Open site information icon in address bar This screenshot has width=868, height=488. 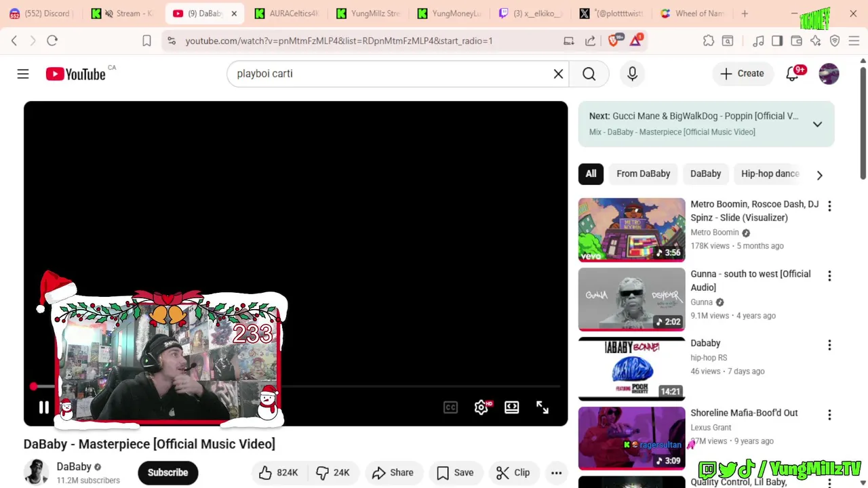click(171, 41)
